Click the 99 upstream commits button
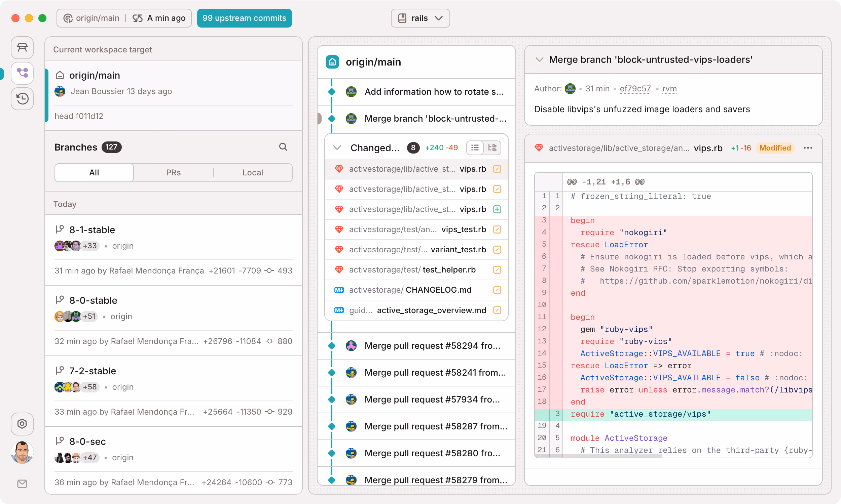Viewport: 841px width, 504px height. click(x=244, y=18)
